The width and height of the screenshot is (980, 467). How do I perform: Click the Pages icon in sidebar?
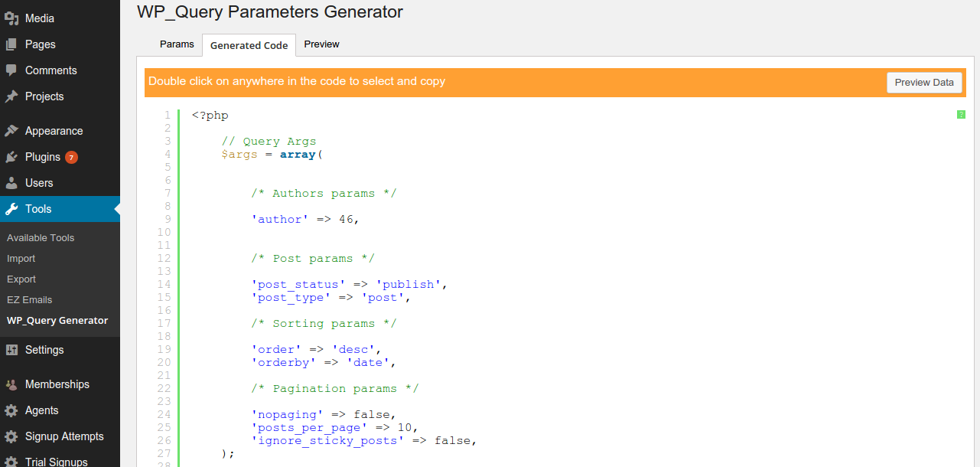click(11, 44)
